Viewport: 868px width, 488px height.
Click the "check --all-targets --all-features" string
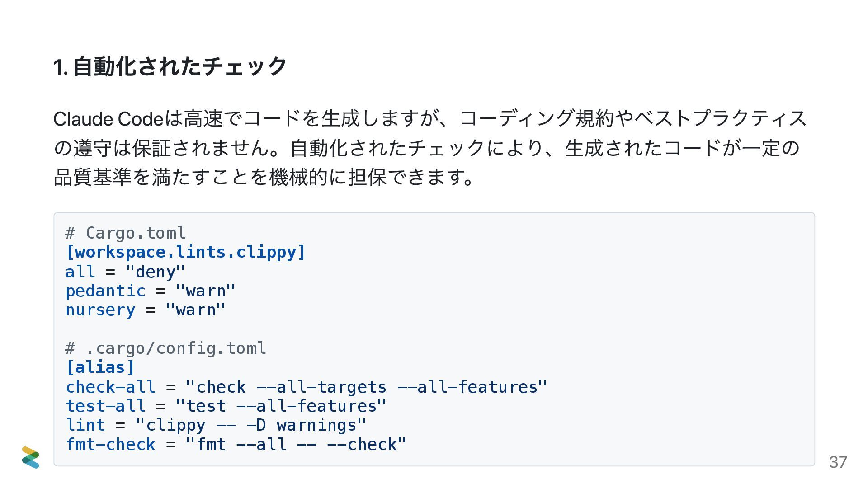tap(367, 387)
